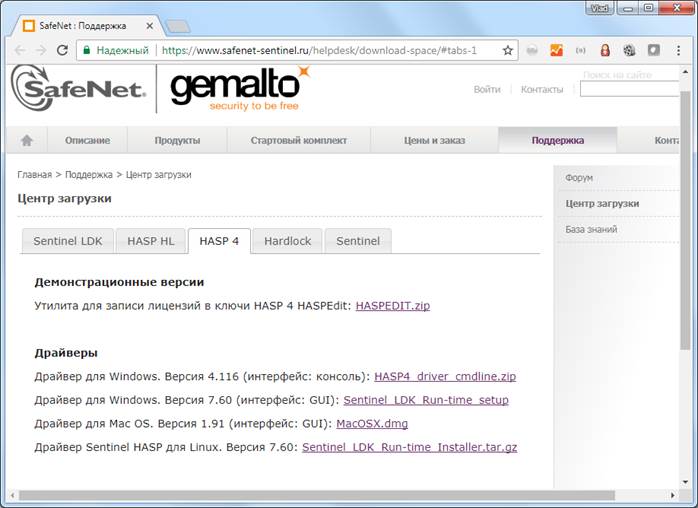Select the HASP HL tab
The width and height of the screenshot is (698, 508).
point(150,241)
